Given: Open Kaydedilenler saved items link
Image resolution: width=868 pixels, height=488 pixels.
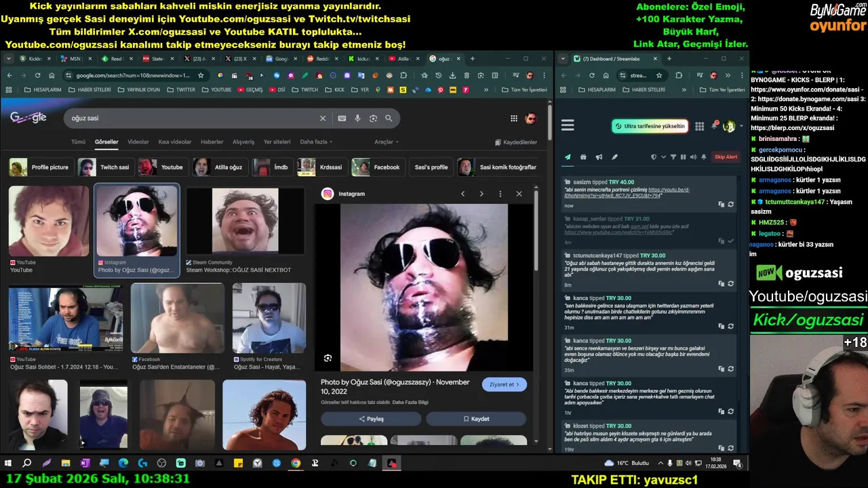Looking at the screenshot, I should [516, 142].
